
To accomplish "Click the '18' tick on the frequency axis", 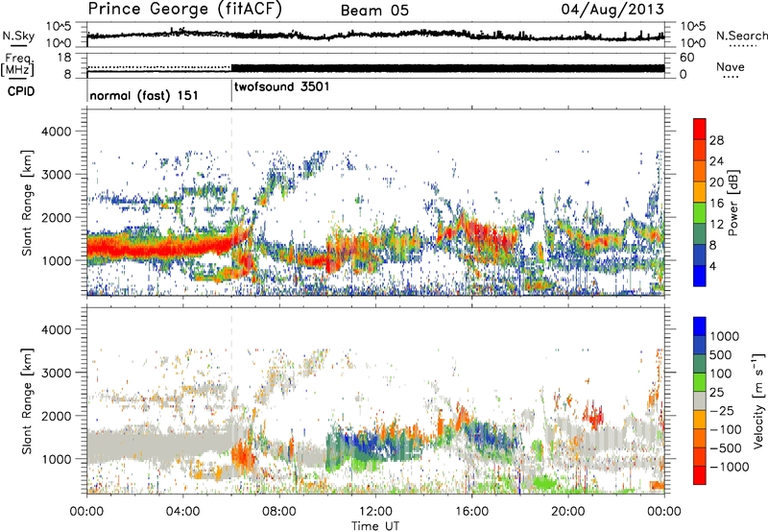I will click(x=64, y=58).
